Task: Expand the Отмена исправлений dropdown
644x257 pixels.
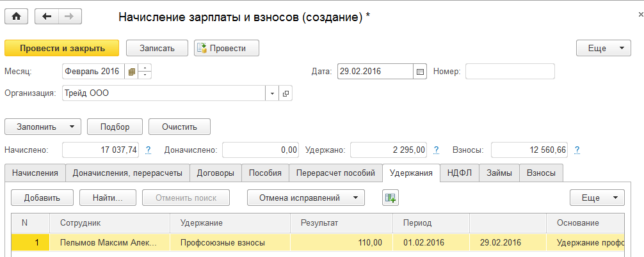Action: pyautogui.click(x=305, y=198)
